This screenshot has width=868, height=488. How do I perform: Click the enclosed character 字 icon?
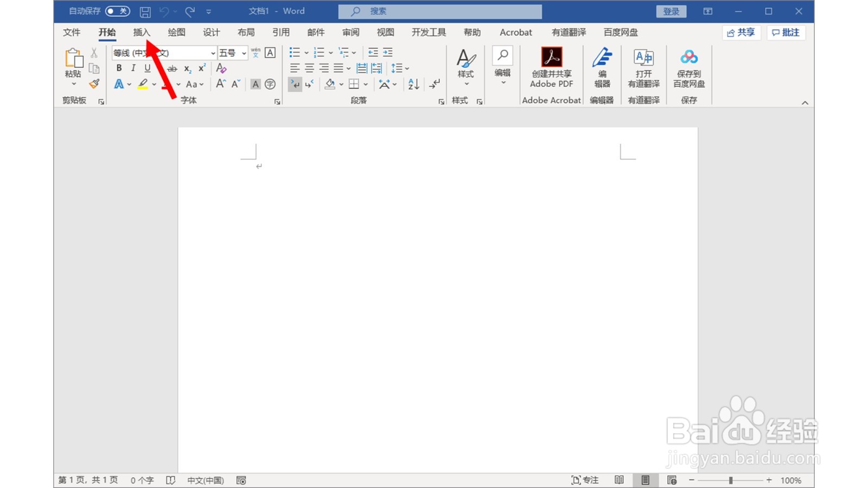[x=270, y=84]
